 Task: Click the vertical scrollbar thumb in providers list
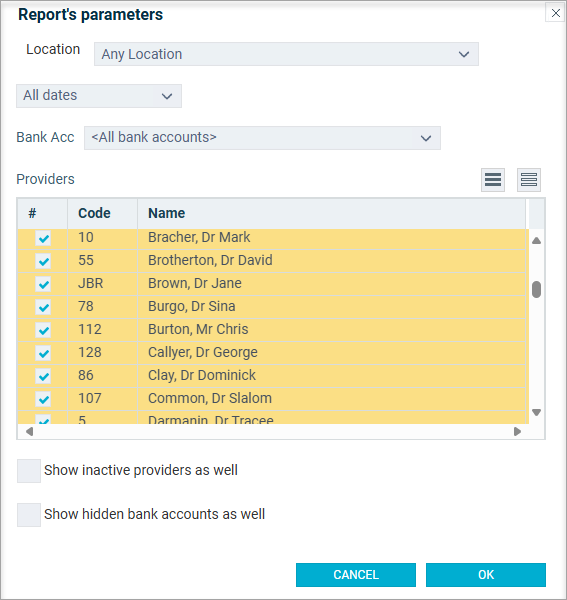(x=536, y=289)
